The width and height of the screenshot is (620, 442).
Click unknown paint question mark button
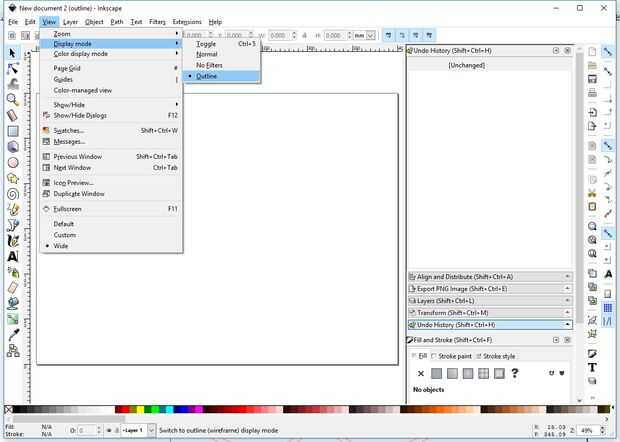click(x=514, y=373)
